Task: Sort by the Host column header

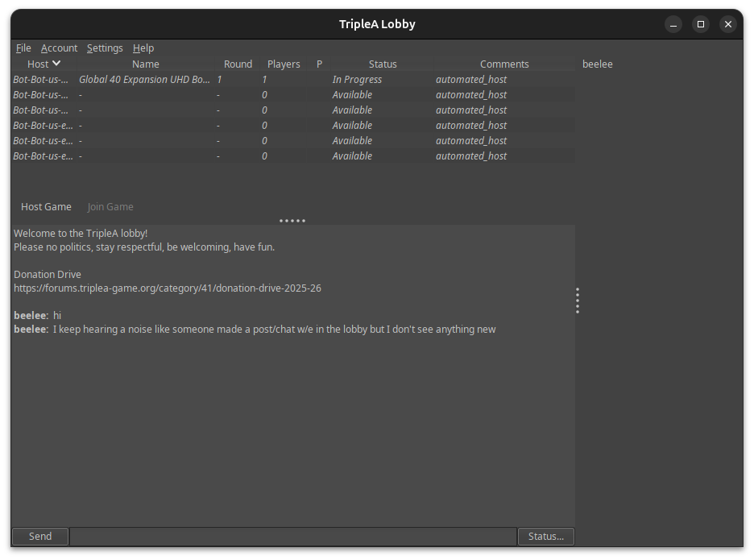Action: [x=43, y=64]
